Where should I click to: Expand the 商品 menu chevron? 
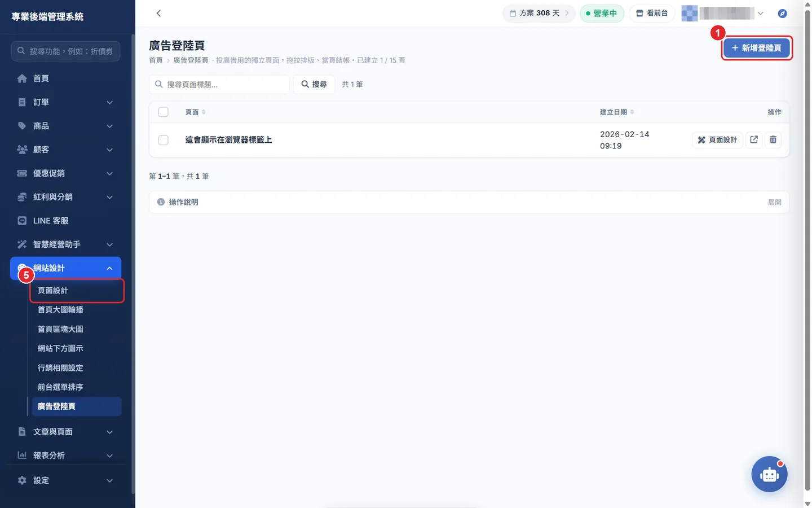[x=110, y=126]
